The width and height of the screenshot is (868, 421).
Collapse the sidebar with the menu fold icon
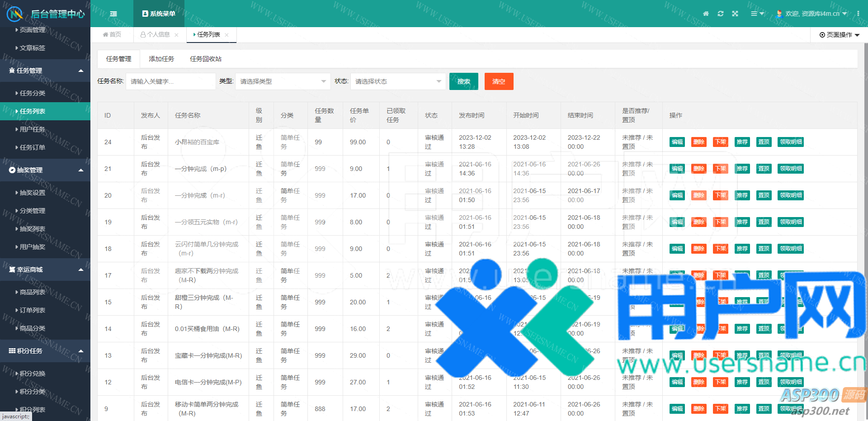click(x=113, y=14)
